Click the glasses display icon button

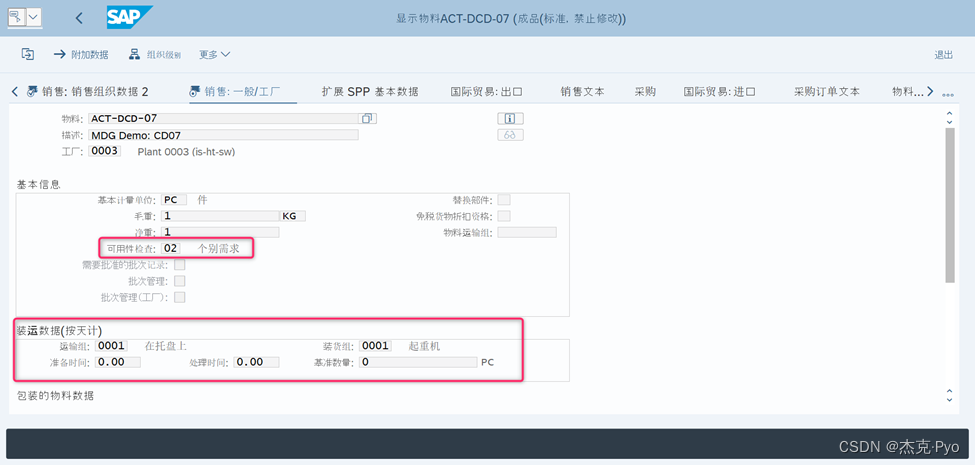pos(510,136)
